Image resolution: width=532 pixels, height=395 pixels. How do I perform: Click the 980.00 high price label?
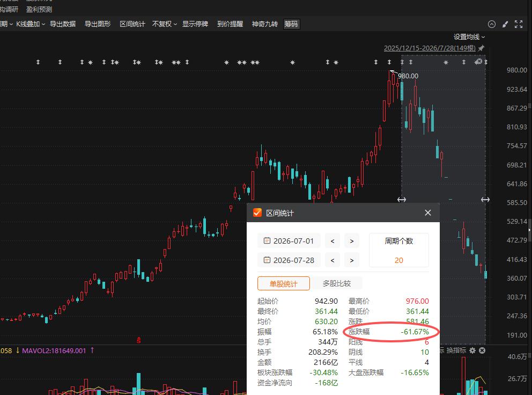click(408, 76)
